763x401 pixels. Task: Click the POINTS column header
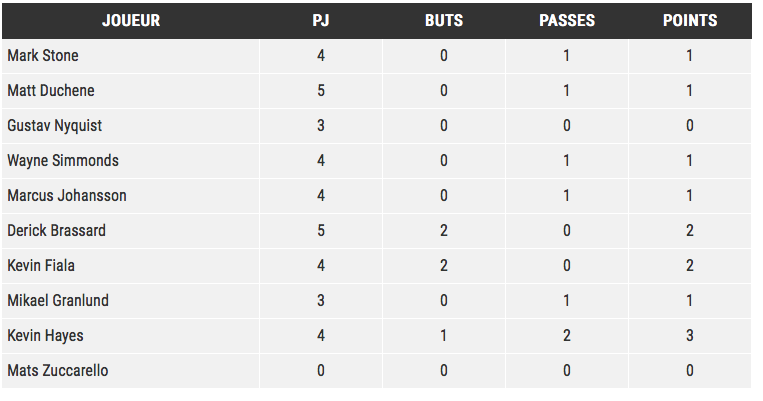click(x=690, y=20)
